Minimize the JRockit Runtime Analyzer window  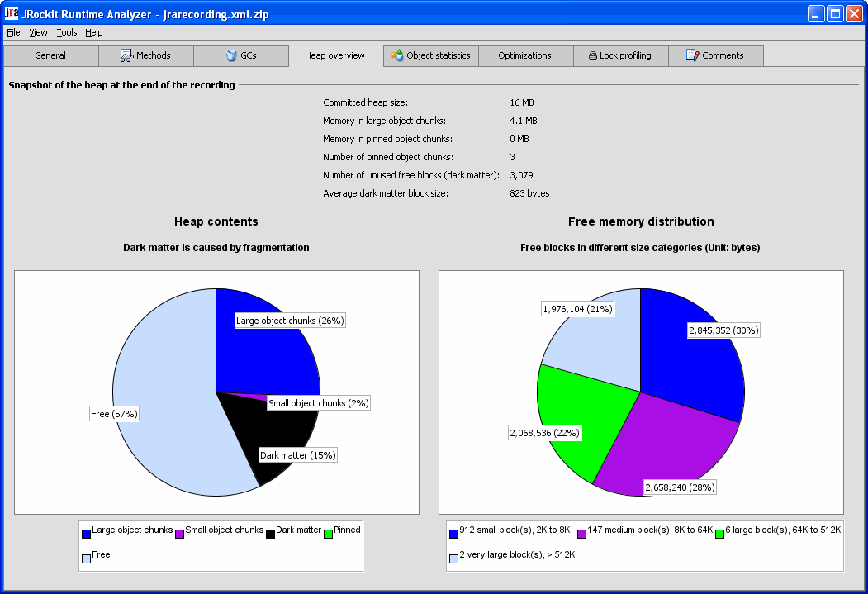pyautogui.click(x=816, y=13)
